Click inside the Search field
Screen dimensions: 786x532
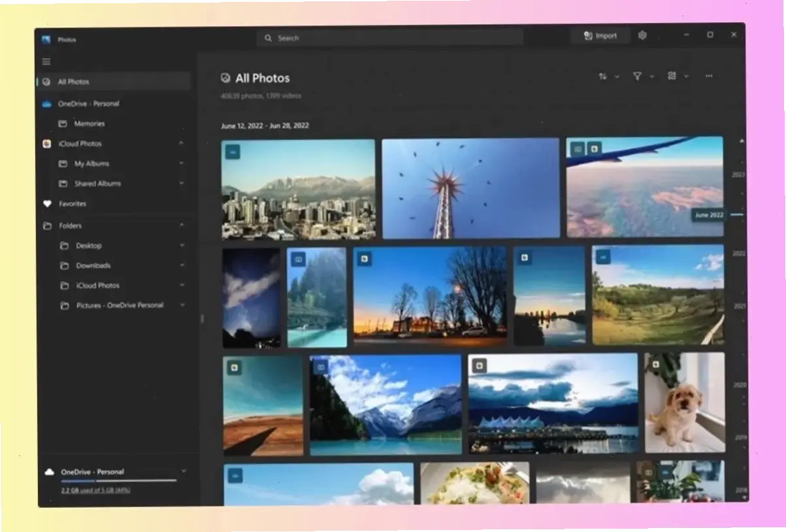coord(390,38)
